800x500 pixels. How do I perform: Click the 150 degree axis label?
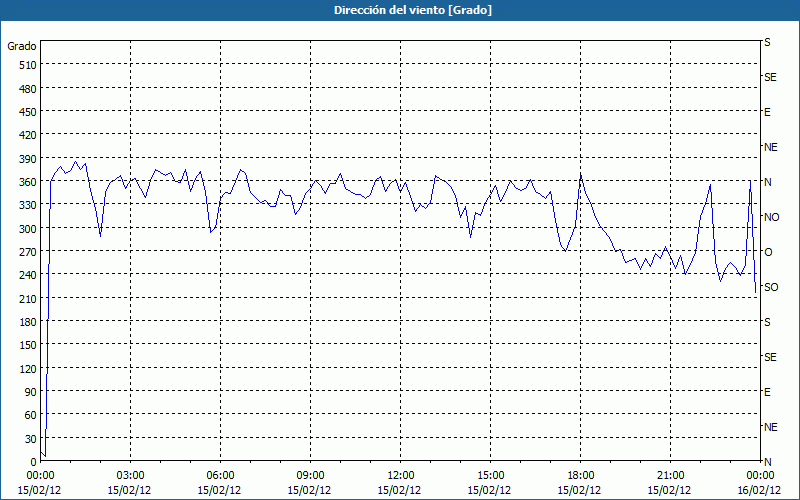pos(28,345)
